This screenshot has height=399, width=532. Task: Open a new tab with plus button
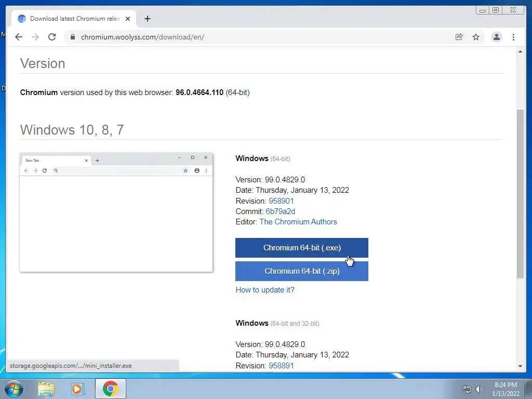tap(147, 19)
